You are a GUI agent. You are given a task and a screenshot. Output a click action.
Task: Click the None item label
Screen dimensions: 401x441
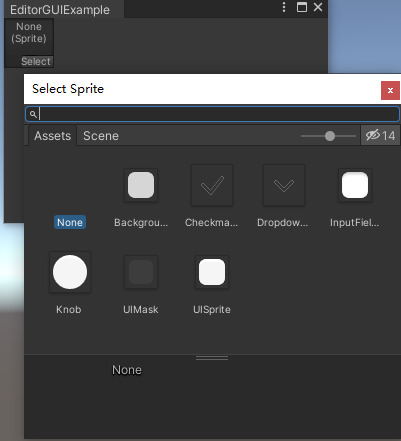[70, 222]
